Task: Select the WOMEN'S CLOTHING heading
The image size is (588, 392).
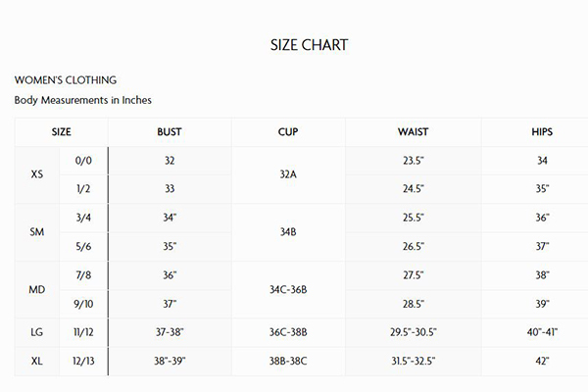Action: [66, 79]
